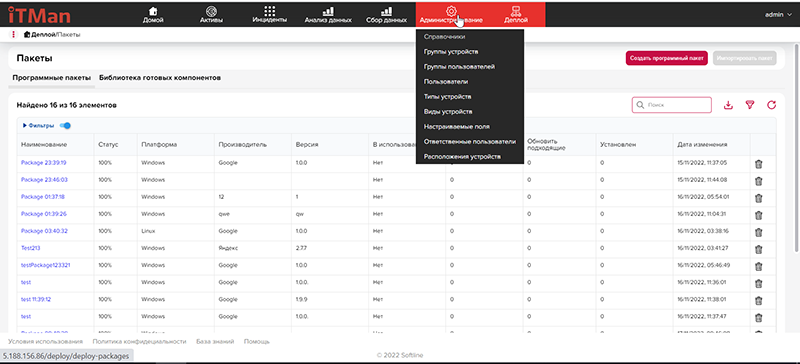Image resolution: width=800 pixels, height=364 pixels.
Task: Open Настраиваемые поля menu item
Action: [x=457, y=126]
